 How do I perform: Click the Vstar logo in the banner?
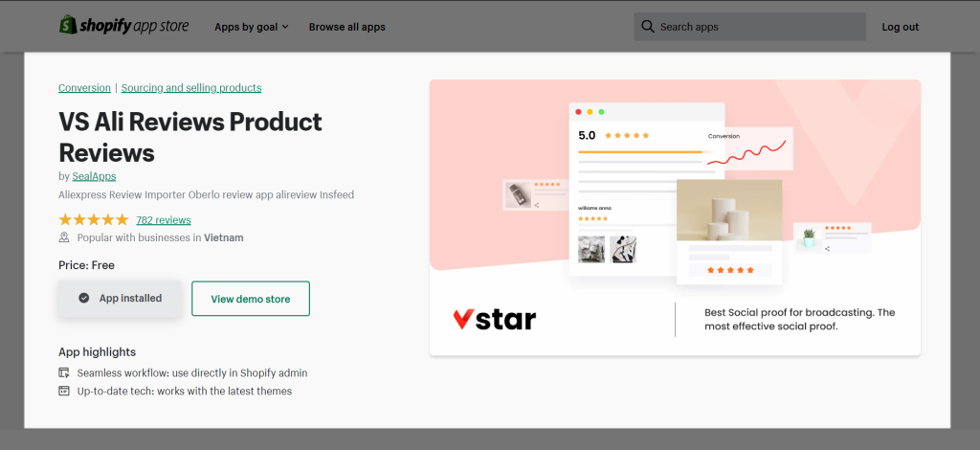(495, 319)
